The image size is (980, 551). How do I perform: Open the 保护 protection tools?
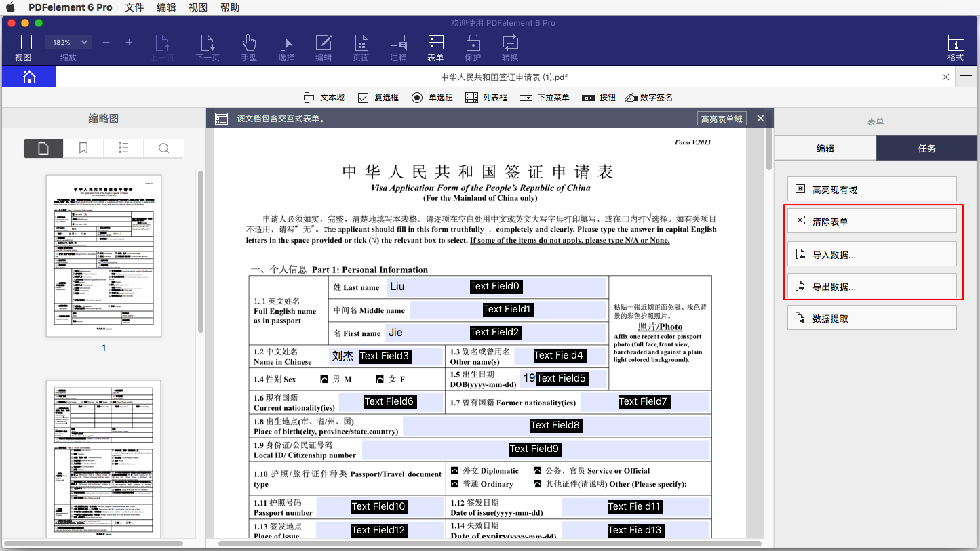473,47
